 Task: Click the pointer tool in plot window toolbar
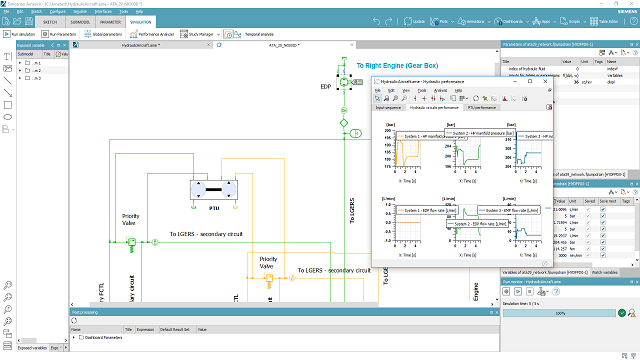(x=377, y=98)
